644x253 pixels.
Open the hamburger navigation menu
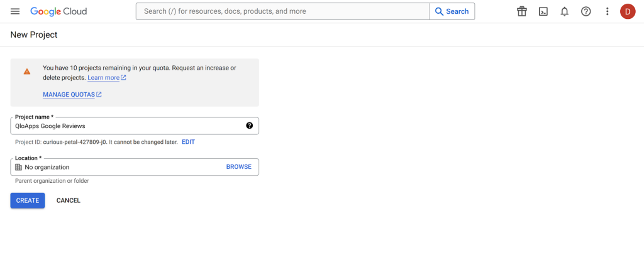(x=15, y=11)
